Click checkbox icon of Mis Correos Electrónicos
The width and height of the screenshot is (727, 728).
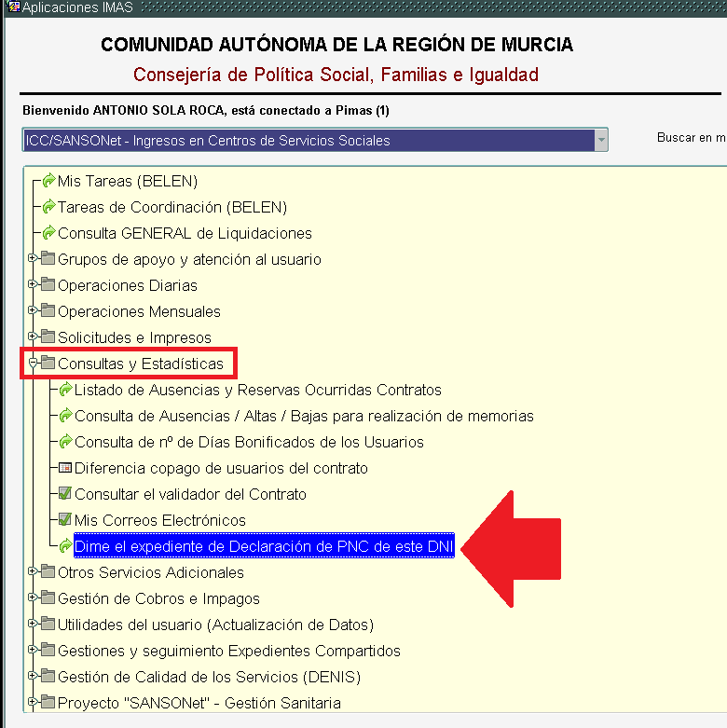[x=65, y=520]
